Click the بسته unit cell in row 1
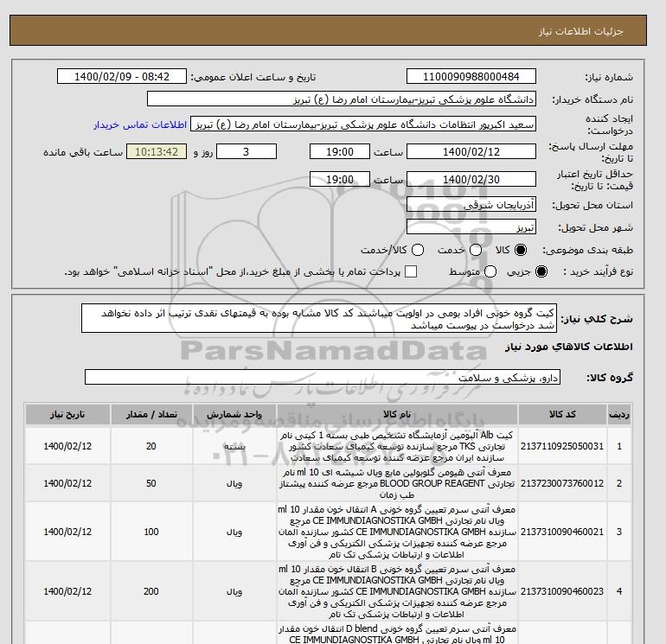The image size is (666, 644). point(234,446)
